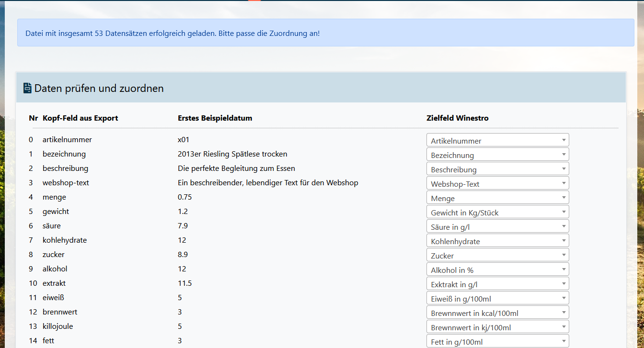Expand the 'Alkohol in %' dropdown
The height and width of the screenshot is (348, 644).
[x=497, y=269]
